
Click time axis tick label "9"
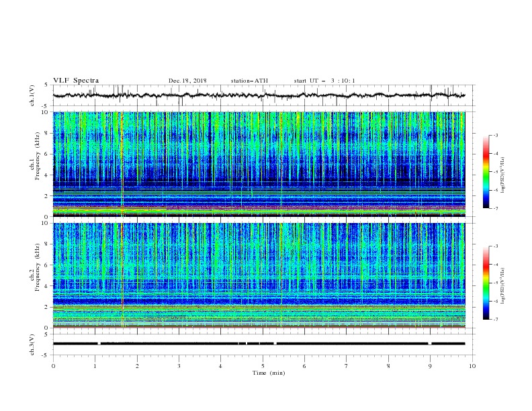pyautogui.click(x=430, y=366)
